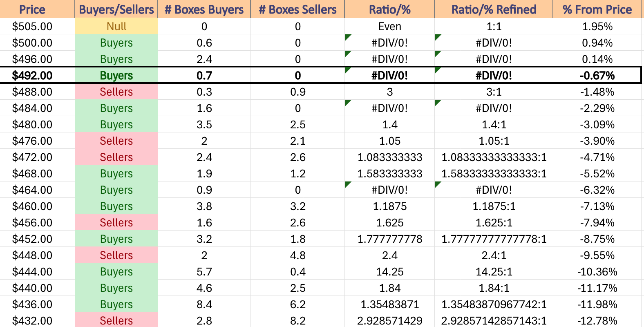Select the -12.78% from price cell
The height and width of the screenshot is (327, 644).
point(597,320)
